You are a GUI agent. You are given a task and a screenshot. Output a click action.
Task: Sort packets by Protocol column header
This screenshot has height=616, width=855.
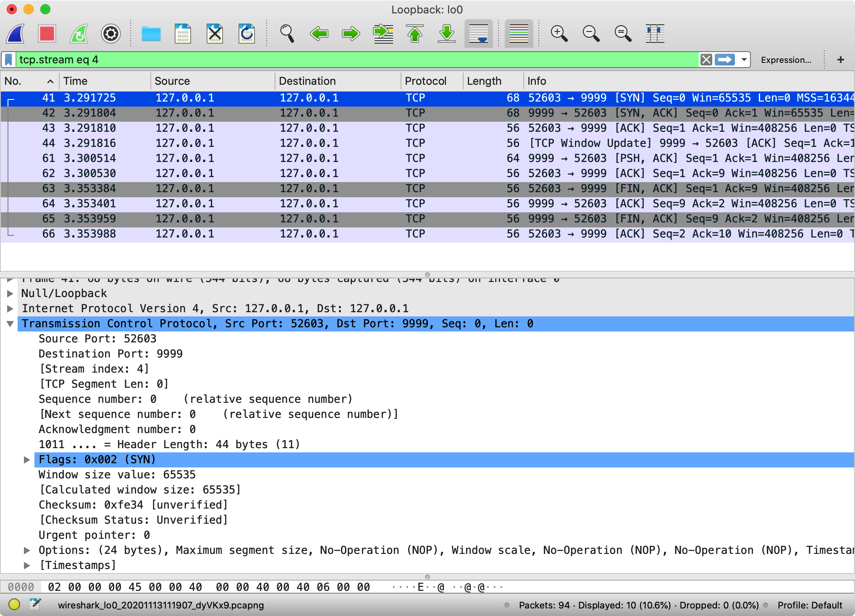click(425, 81)
